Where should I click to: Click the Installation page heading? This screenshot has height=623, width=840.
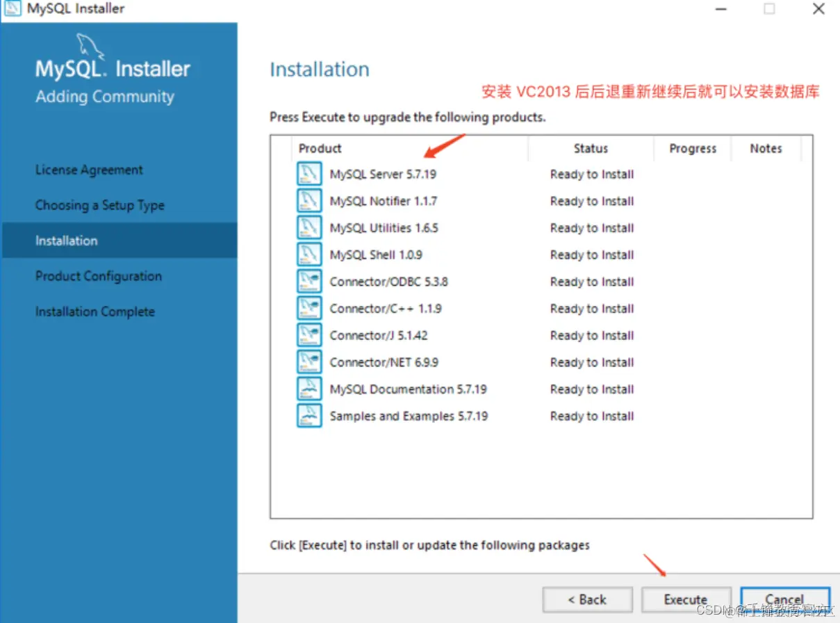click(x=320, y=70)
